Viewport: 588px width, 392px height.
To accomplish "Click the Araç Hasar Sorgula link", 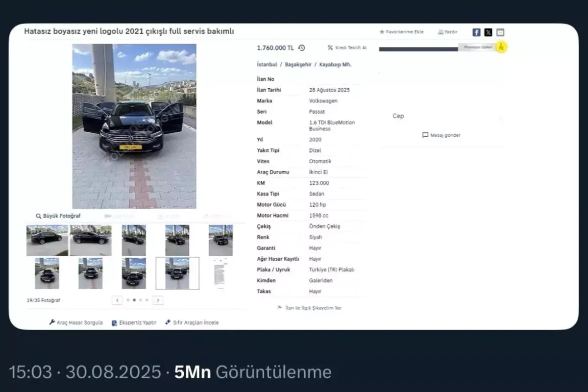I will [80, 323].
